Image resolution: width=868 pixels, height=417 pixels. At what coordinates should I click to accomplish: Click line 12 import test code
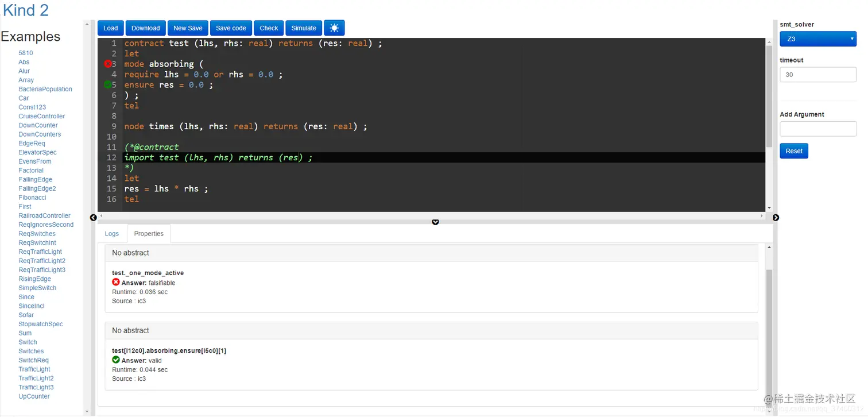pyautogui.click(x=219, y=157)
